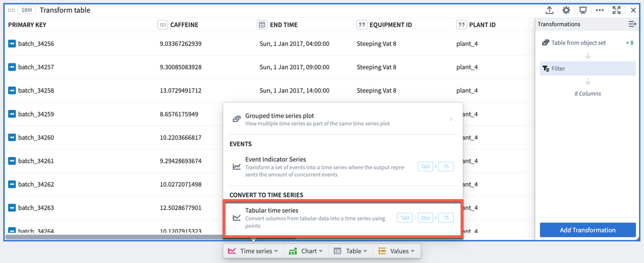Open the Chart dropdown
This screenshot has height=263, width=644.
tap(306, 251)
